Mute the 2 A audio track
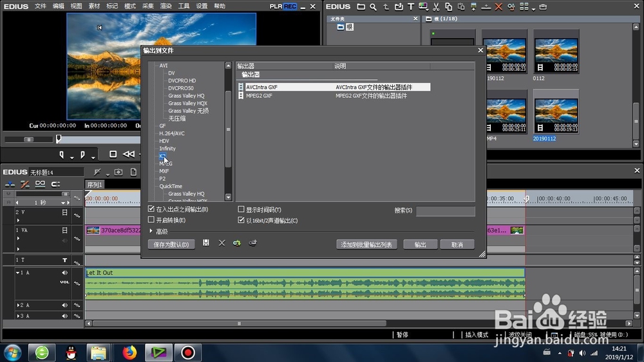This screenshot has width=644, height=362. coord(64,305)
